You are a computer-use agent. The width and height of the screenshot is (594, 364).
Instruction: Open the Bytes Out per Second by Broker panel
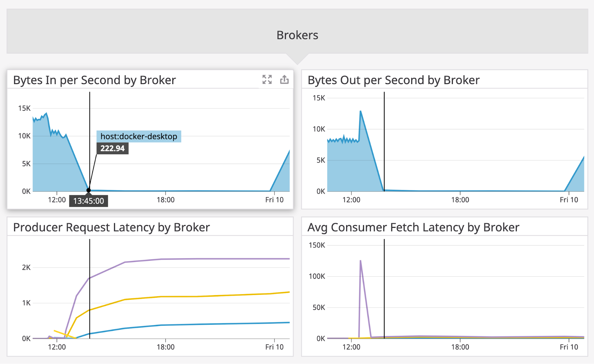coord(393,80)
